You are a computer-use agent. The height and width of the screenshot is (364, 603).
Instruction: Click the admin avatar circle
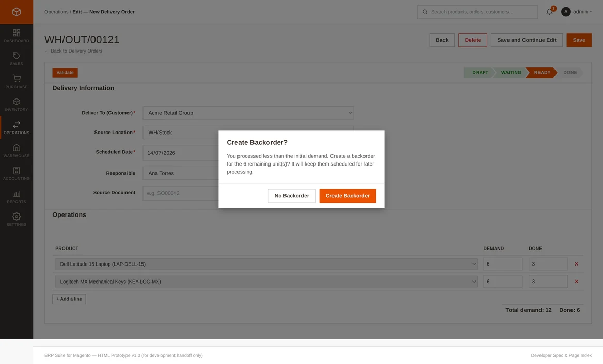(x=566, y=12)
